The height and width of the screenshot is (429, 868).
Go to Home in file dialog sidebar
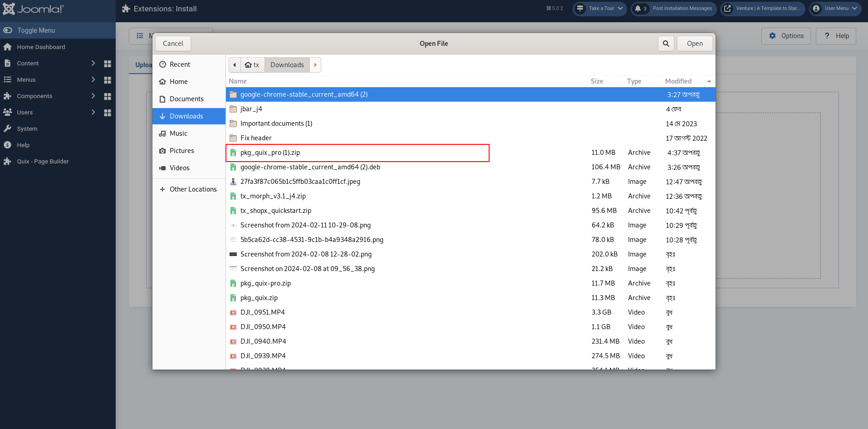click(189, 82)
